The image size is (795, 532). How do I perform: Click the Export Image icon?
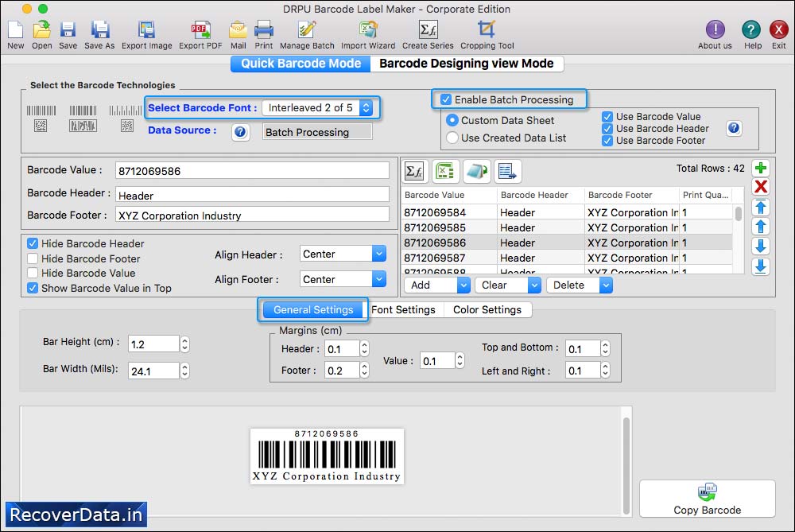(x=146, y=30)
